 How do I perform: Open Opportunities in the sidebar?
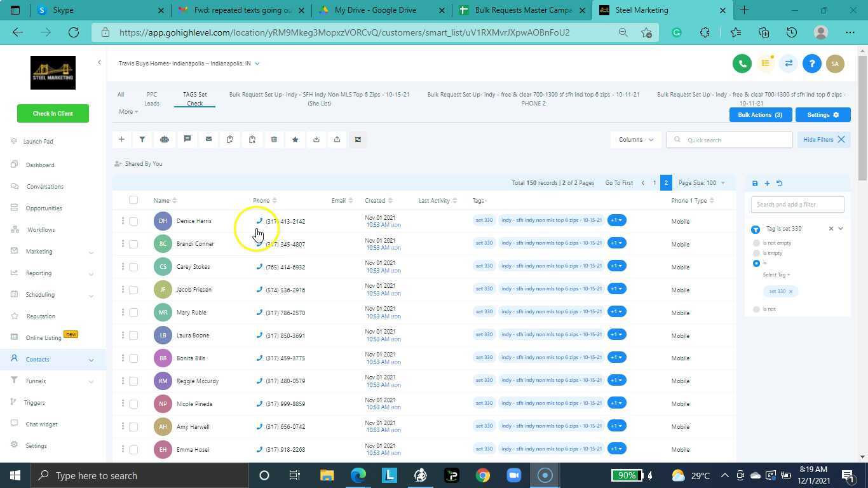click(44, 208)
